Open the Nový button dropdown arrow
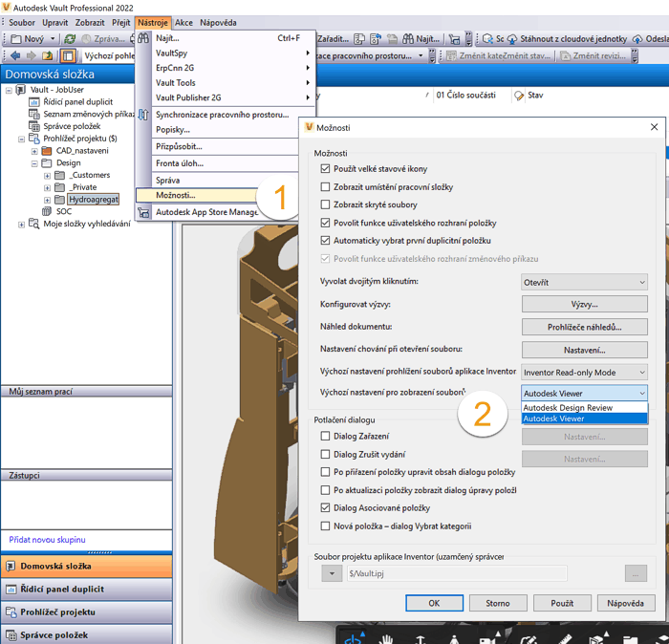This screenshot has width=669, height=644. click(x=53, y=39)
